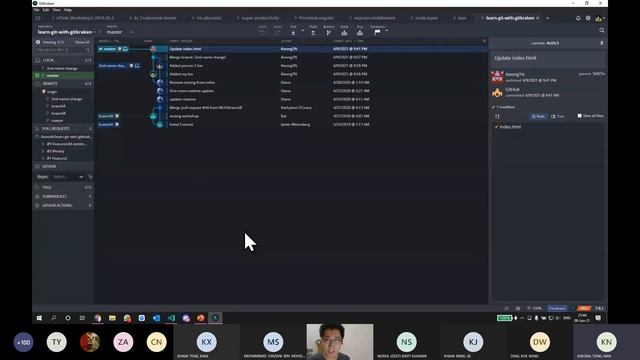The width and height of the screenshot is (640, 360).
Task: Open pull request #1 in left panel
Action: [57, 158]
